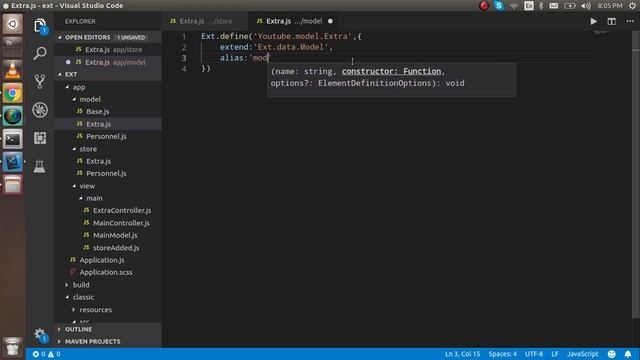Click the clock showing 8:05 PM
This screenshot has height=360, width=640.
610,6
